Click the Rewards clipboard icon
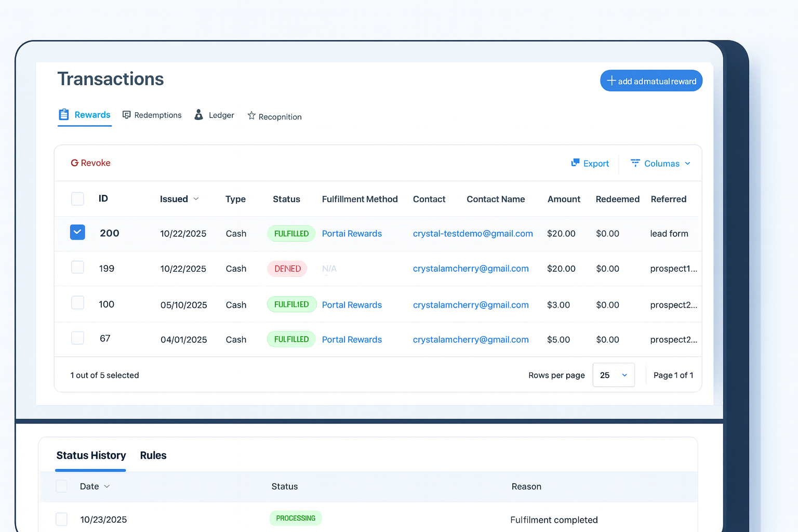 pyautogui.click(x=64, y=114)
